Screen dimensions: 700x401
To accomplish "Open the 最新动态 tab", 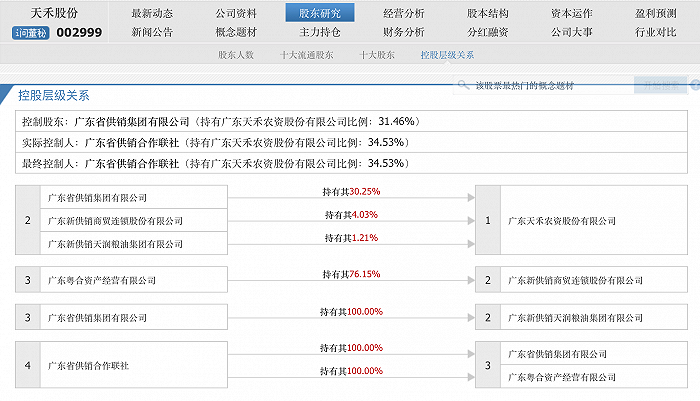I will (152, 13).
